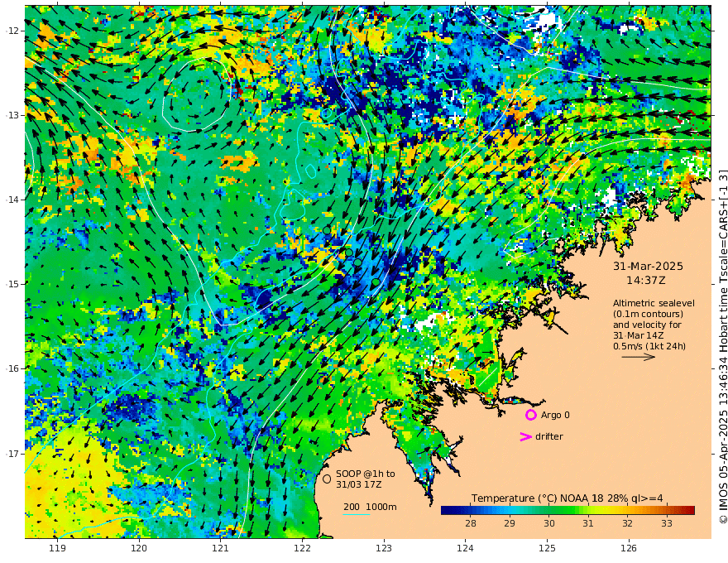
Task: Click longitude axis label 122
Action: (302, 548)
